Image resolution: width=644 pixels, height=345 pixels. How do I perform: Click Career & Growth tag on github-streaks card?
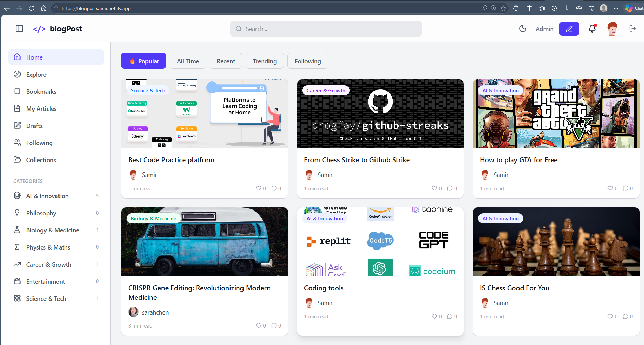click(326, 90)
